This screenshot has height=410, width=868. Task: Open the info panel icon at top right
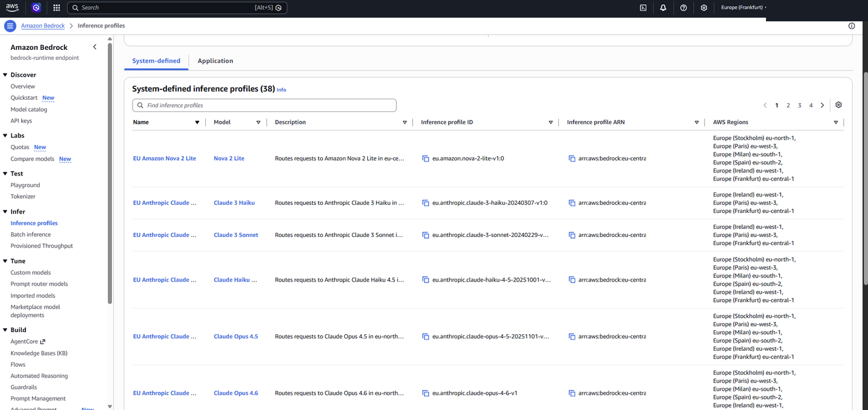tap(852, 26)
